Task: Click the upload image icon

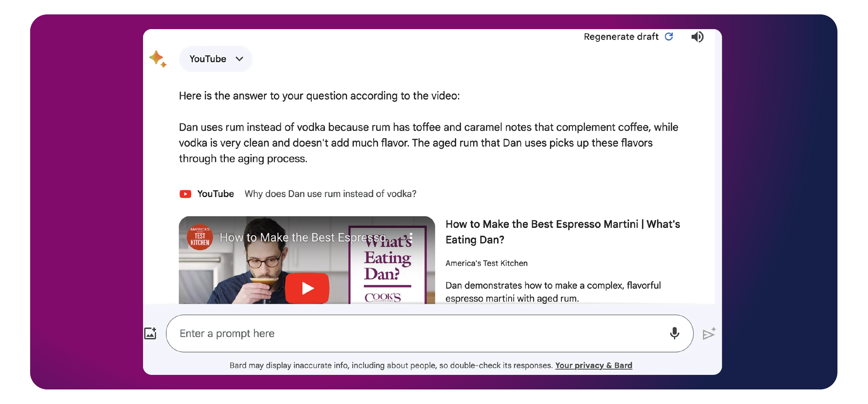Action: click(x=150, y=333)
